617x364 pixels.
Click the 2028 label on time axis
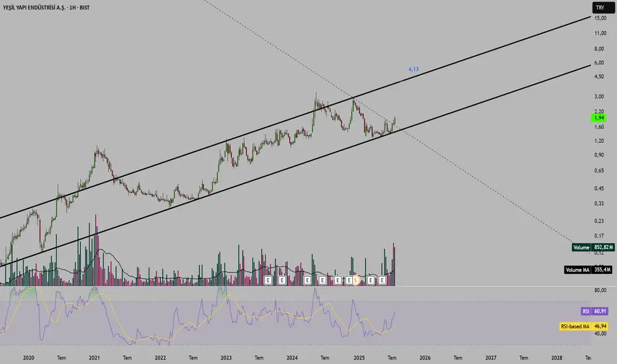(x=557, y=357)
